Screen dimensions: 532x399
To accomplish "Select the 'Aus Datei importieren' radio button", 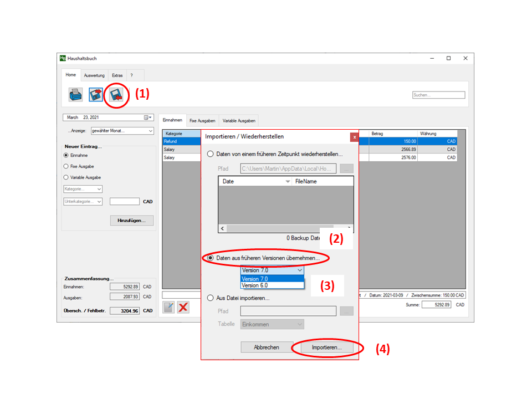I will [x=211, y=298].
